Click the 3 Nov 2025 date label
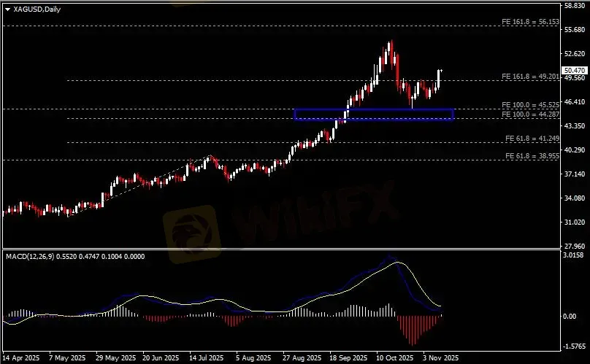Viewport: 590px width, 364px height. pyautogui.click(x=440, y=358)
